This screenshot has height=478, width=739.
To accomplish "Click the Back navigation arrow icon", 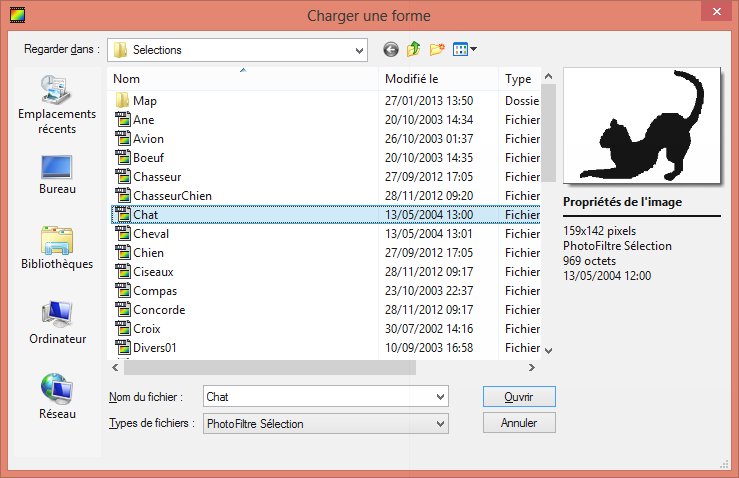I will 390,49.
